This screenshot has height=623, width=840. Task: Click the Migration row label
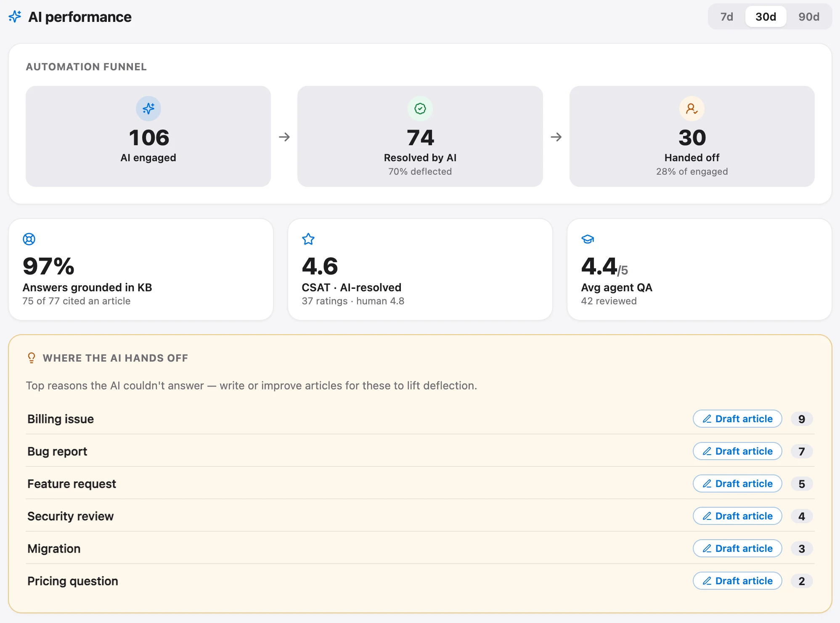pyautogui.click(x=54, y=548)
